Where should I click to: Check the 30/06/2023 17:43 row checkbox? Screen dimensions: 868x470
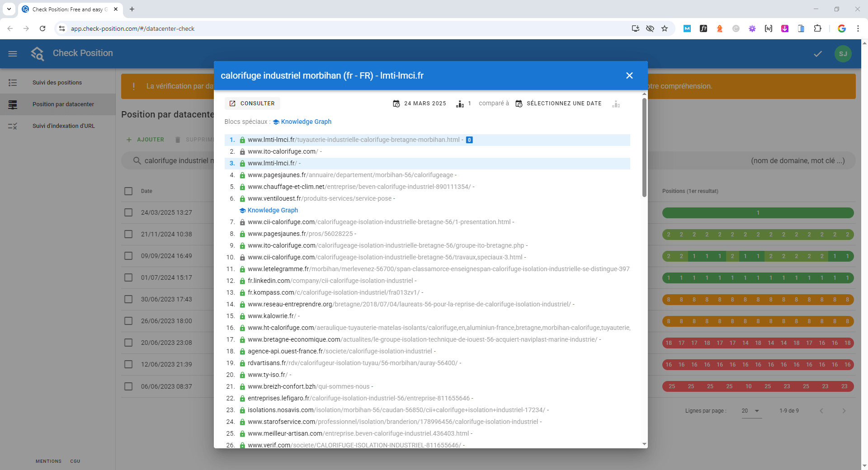pos(128,299)
